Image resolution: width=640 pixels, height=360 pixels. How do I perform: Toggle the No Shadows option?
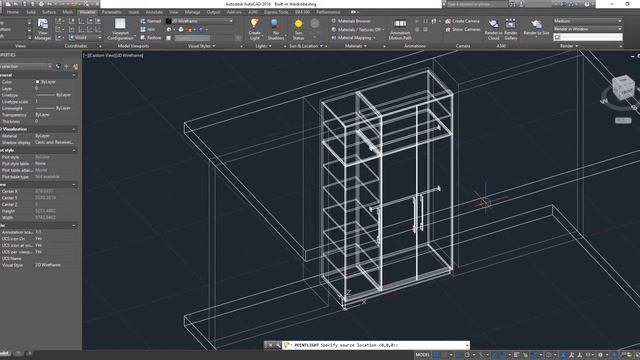tap(276, 29)
